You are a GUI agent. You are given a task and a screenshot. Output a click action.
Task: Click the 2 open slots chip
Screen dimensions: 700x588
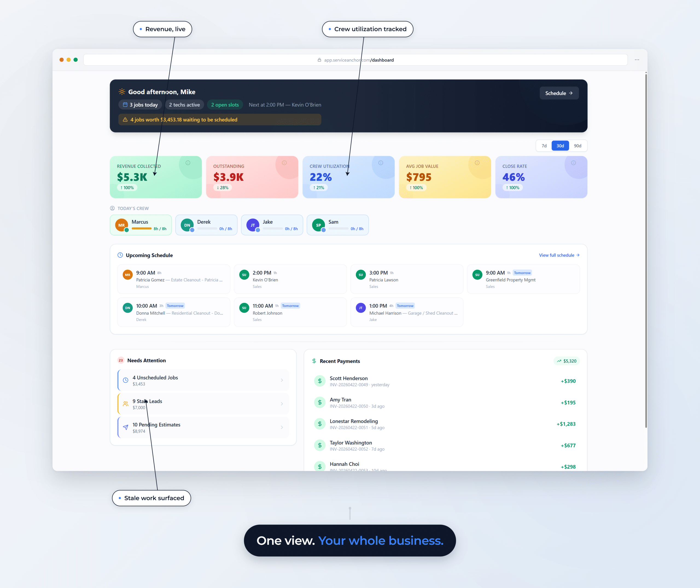click(225, 105)
